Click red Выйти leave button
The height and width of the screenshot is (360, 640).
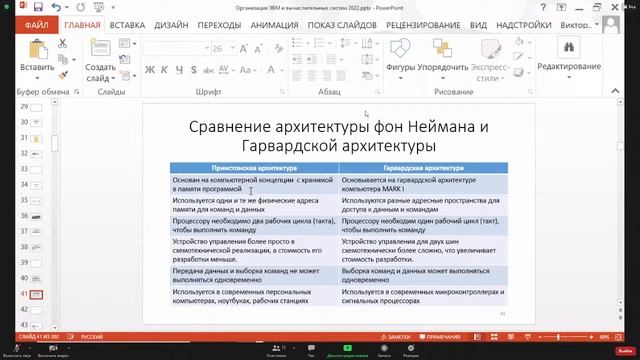[x=625, y=351]
